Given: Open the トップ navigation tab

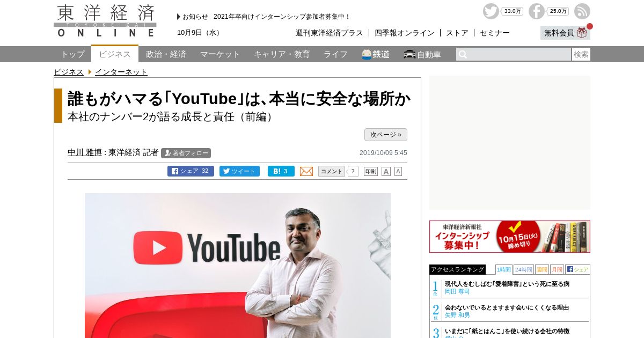Looking at the screenshot, I should pyautogui.click(x=72, y=54).
